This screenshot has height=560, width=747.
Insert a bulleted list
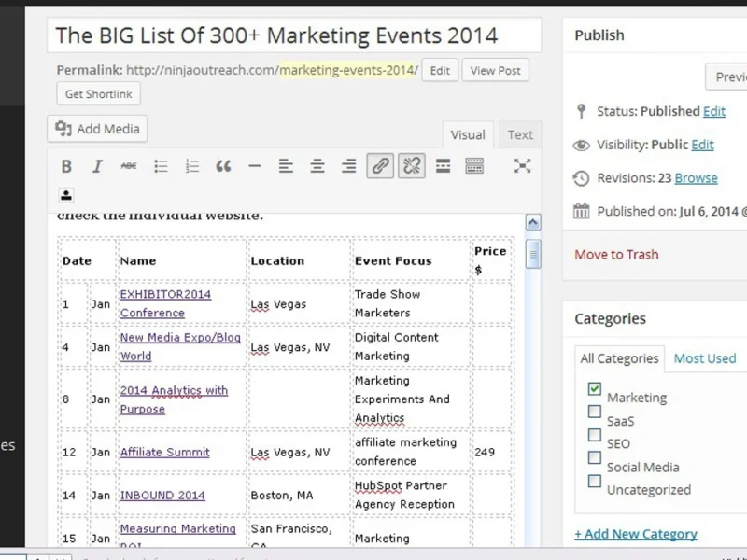click(x=161, y=166)
